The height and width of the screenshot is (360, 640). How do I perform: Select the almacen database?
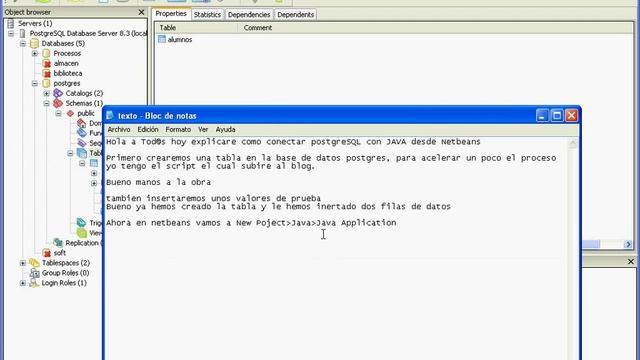click(x=66, y=63)
